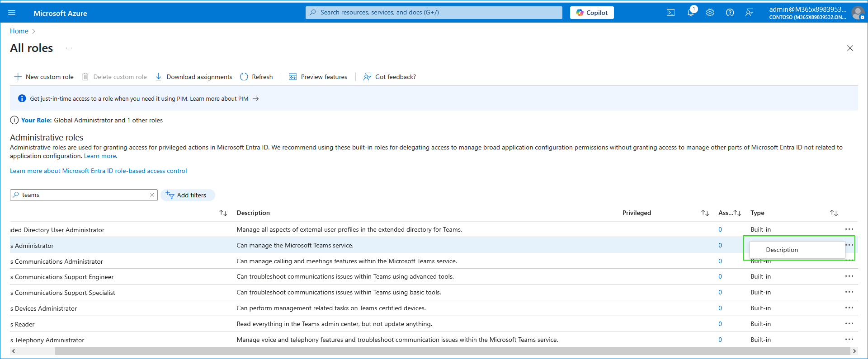Click the top bar feedback icon
Screen dimensions: 868x359
(x=750, y=13)
